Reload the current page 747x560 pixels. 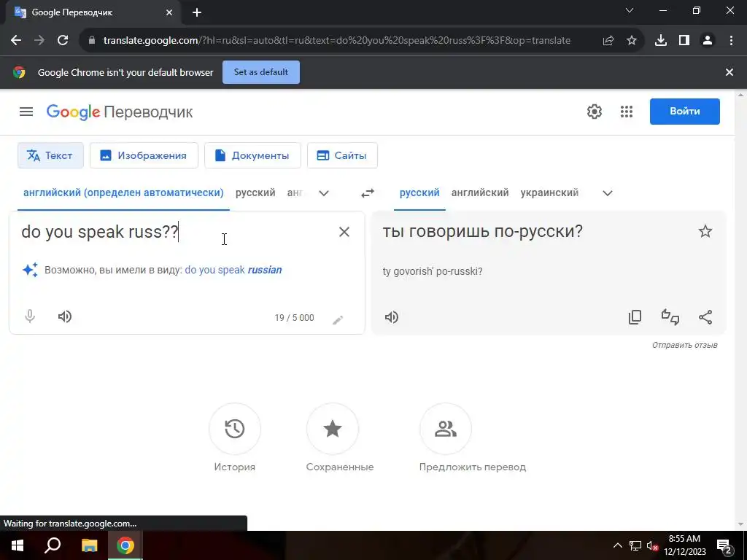coord(63,41)
